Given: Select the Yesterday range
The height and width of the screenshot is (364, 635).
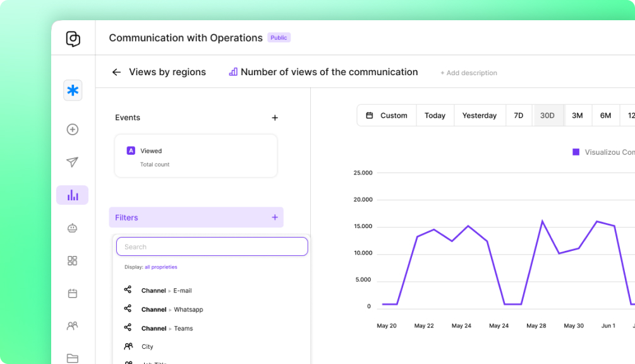Looking at the screenshot, I should [x=480, y=116].
